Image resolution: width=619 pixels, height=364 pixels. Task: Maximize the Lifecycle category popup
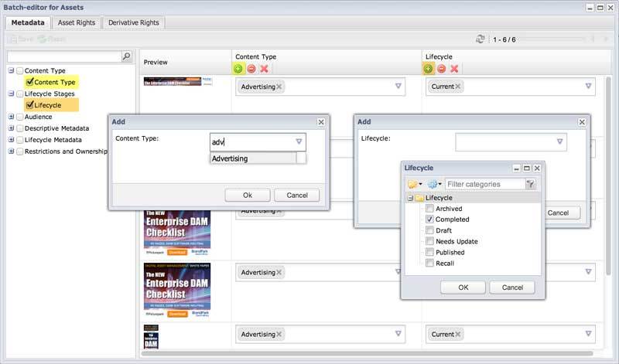(527, 168)
